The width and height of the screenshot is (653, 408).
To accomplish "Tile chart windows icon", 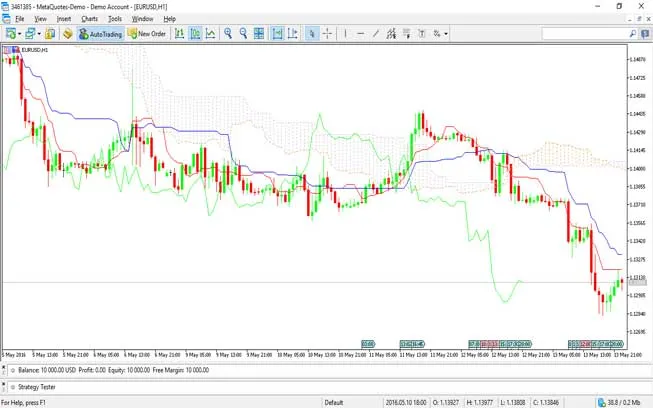I will [259, 34].
